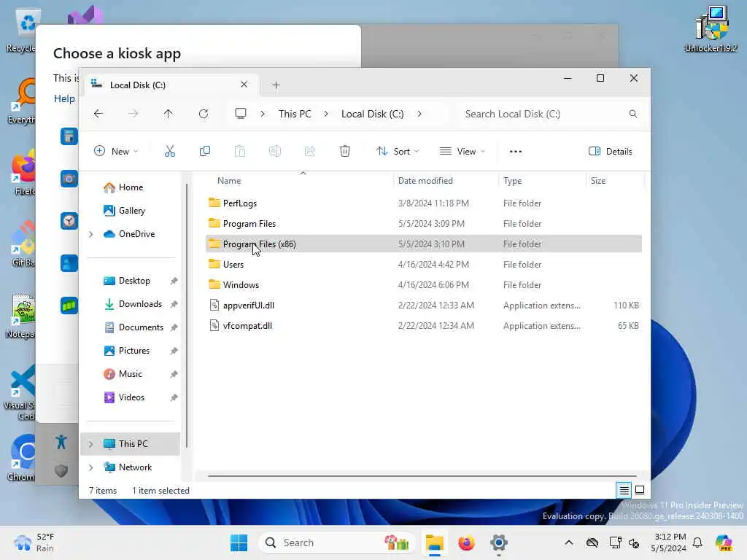
Task: Open the View dropdown menu
Action: pos(462,152)
